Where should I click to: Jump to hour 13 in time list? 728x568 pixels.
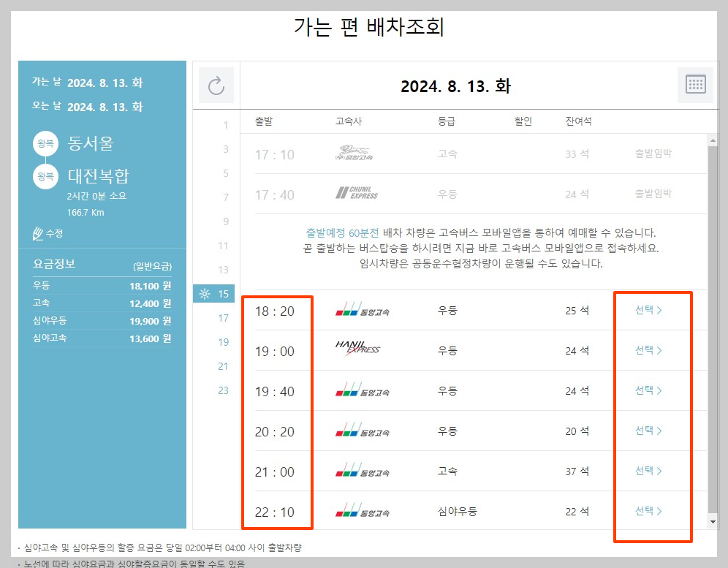click(x=224, y=270)
